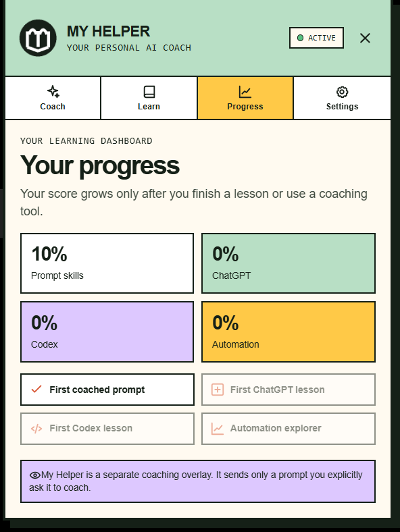This screenshot has width=400, height=532.
Task: Click the code brackets icon on Codex lesson
Action: click(36, 429)
